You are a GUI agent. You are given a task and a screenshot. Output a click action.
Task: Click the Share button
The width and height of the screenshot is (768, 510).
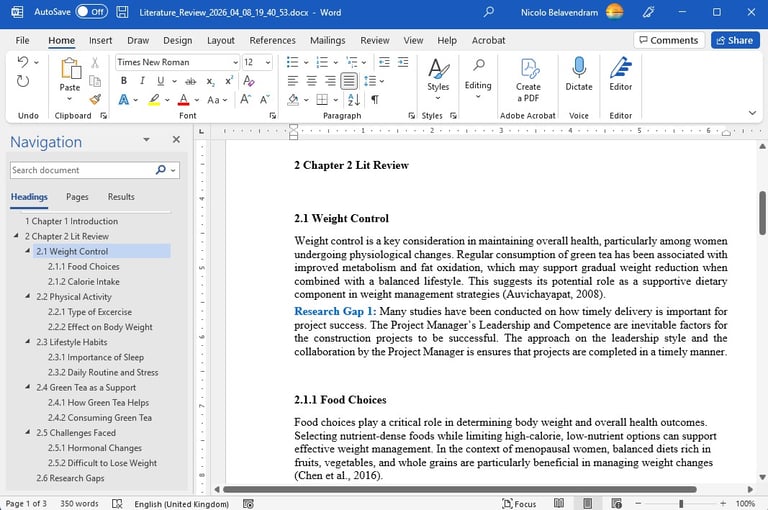point(735,40)
